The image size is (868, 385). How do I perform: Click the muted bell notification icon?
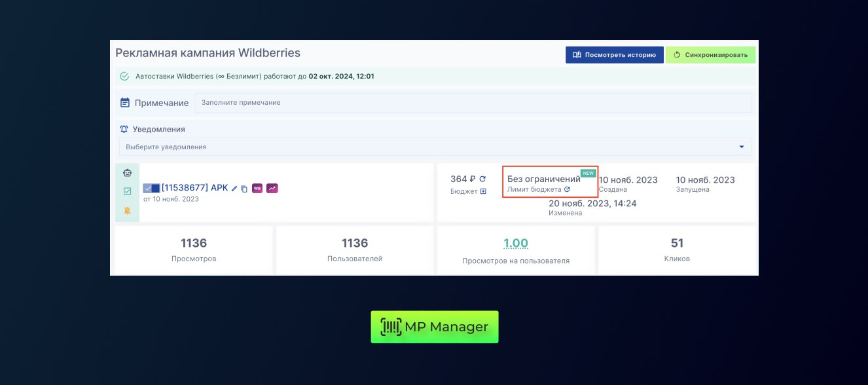[x=127, y=210]
